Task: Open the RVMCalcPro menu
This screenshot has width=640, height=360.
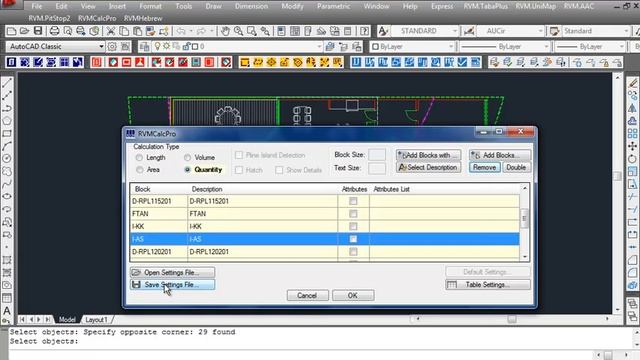Action: (97, 18)
